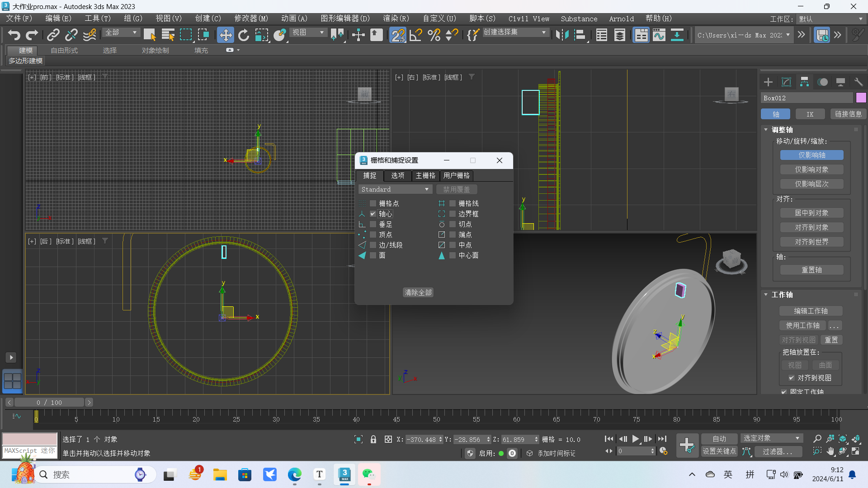Toggle the Spinner Snap icon

(x=452, y=35)
